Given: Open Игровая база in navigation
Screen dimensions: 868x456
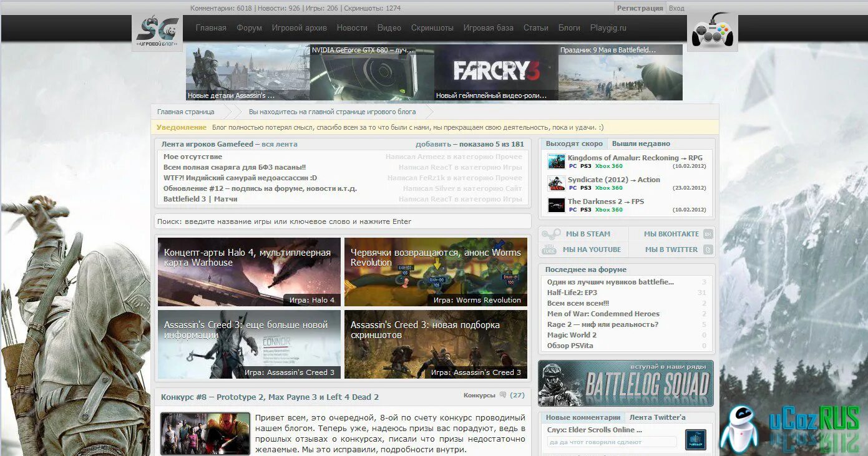Looking at the screenshot, I should pyautogui.click(x=489, y=28).
